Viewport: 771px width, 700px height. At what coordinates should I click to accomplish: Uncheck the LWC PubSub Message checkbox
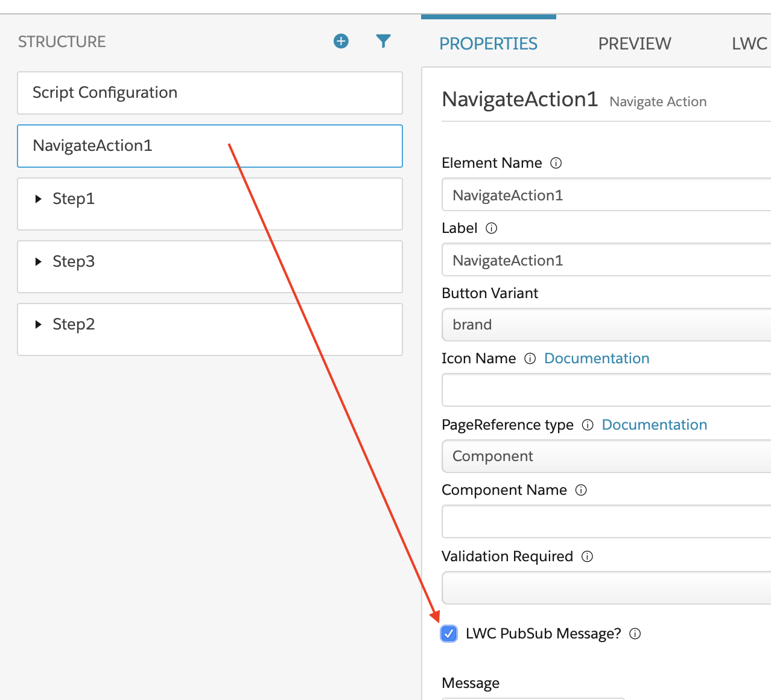tap(449, 634)
